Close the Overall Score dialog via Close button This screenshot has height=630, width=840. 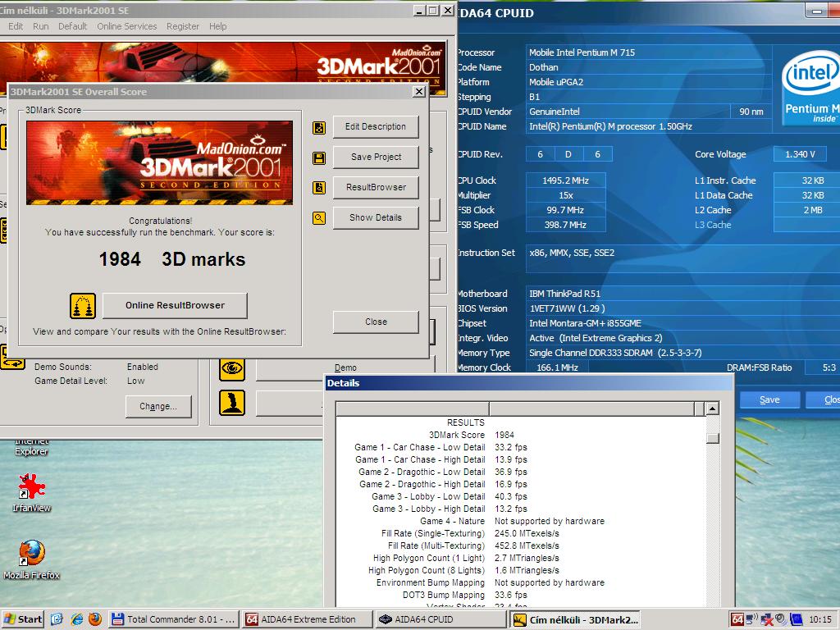pos(376,322)
